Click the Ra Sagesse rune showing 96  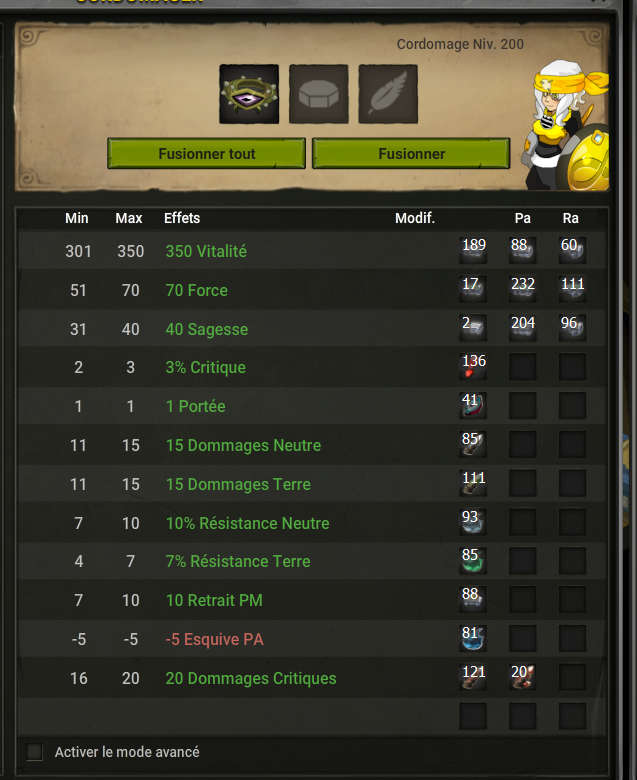pyautogui.click(x=572, y=328)
